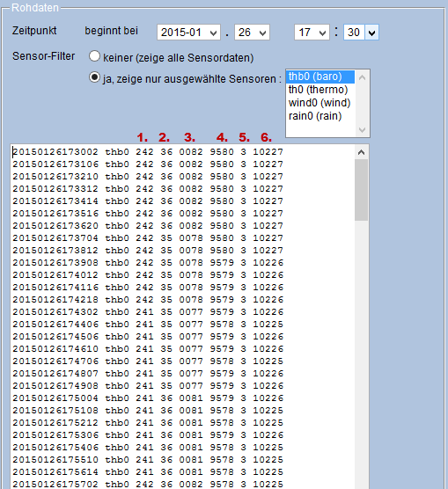Open the day dropdown showing 26
448x489 pixels.
pyautogui.click(x=252, y=33)
